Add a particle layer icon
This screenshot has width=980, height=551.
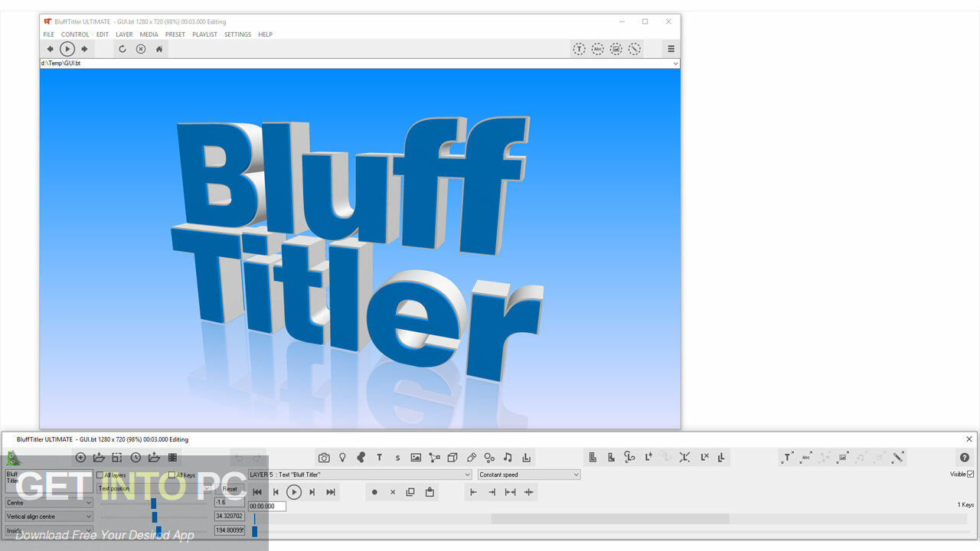[489, 458]
